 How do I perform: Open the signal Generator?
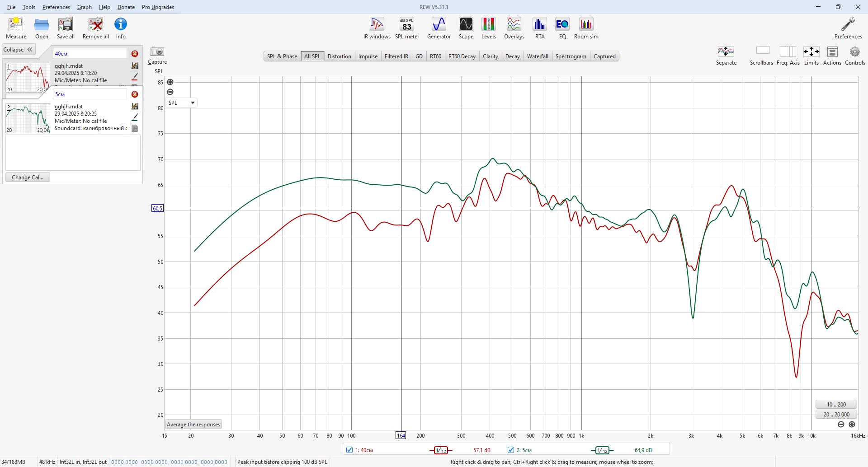point(439,28)
